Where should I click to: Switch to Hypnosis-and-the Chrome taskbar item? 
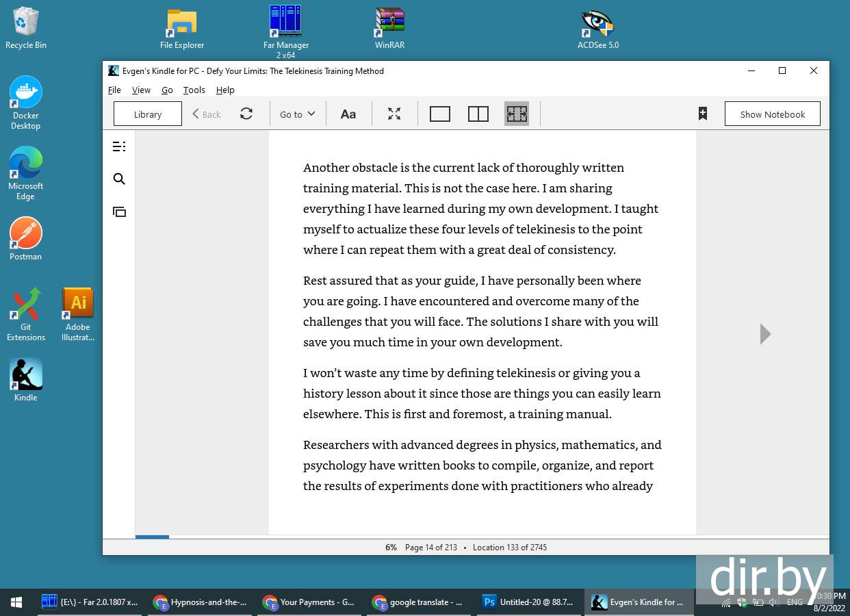[x=200, y=602]
